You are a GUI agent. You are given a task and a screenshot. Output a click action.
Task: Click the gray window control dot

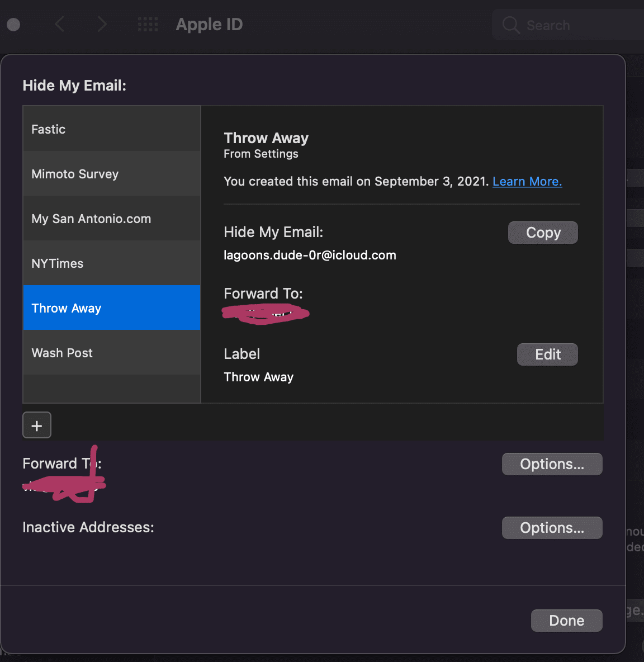point(13,25)
